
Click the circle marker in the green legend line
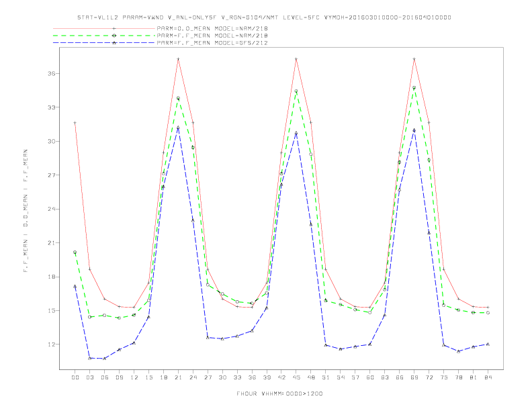pyautogui.click(x=114, y=36)
